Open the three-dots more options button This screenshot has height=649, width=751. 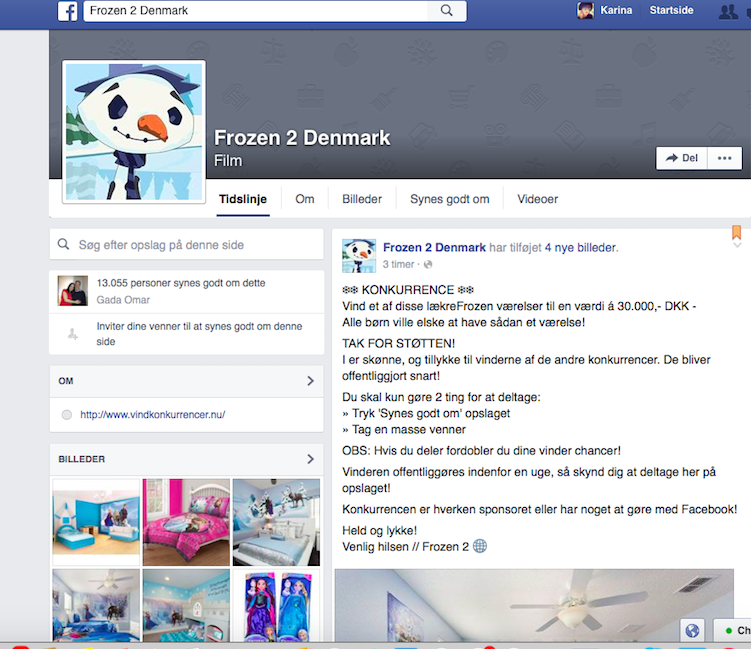(x=725, y=158)
